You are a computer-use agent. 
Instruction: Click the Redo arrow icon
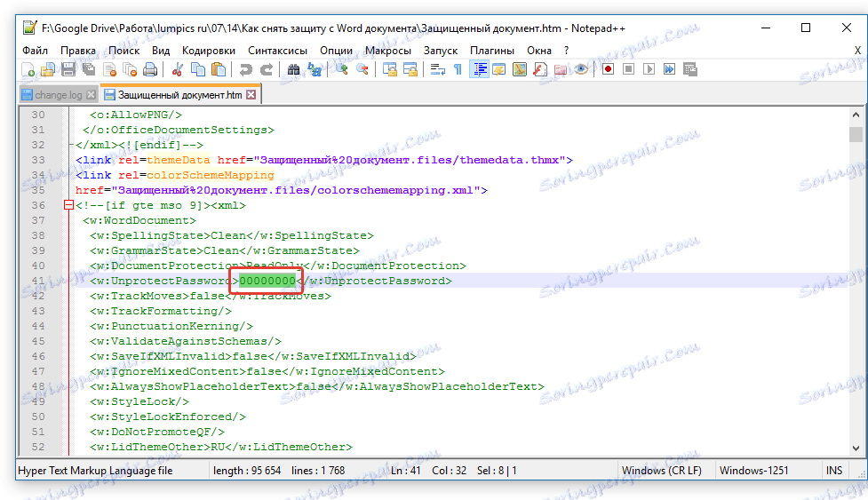point(267,69)
